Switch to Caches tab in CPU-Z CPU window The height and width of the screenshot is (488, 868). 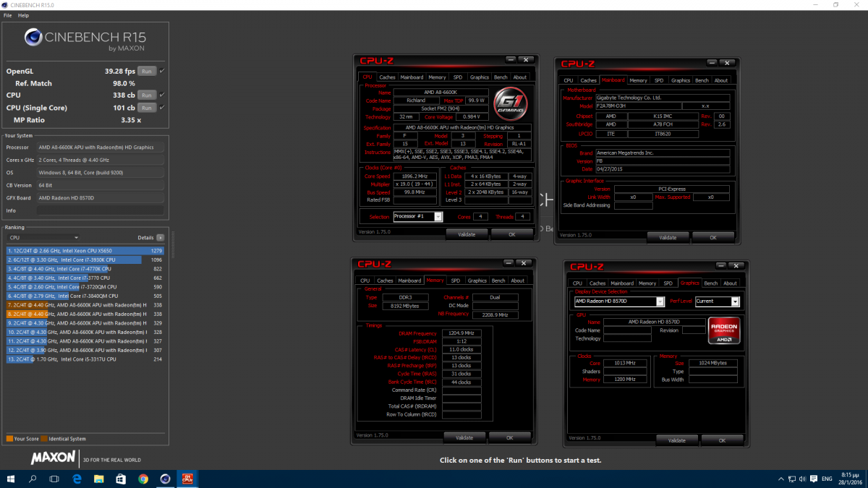[387, 77]
